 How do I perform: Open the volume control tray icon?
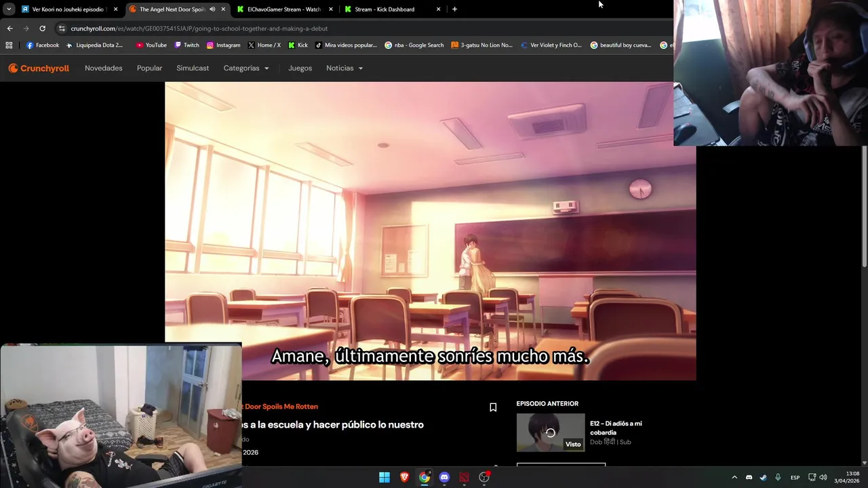coord(823,477)
